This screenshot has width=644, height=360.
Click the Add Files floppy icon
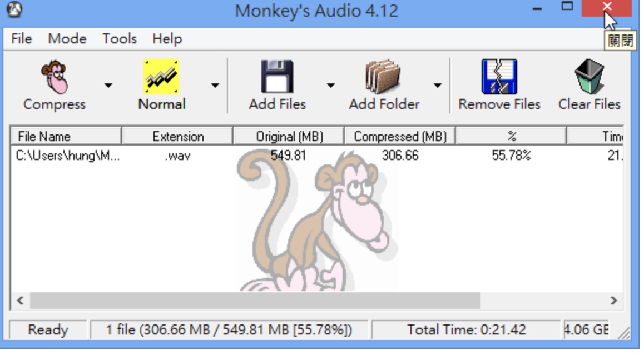pos(278,77)
